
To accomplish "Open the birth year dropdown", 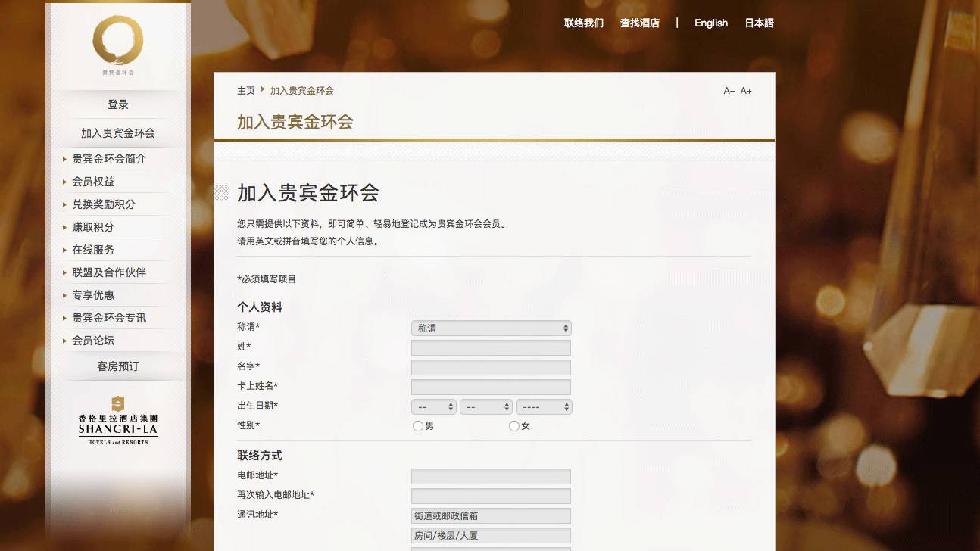I will click(544, 406).
